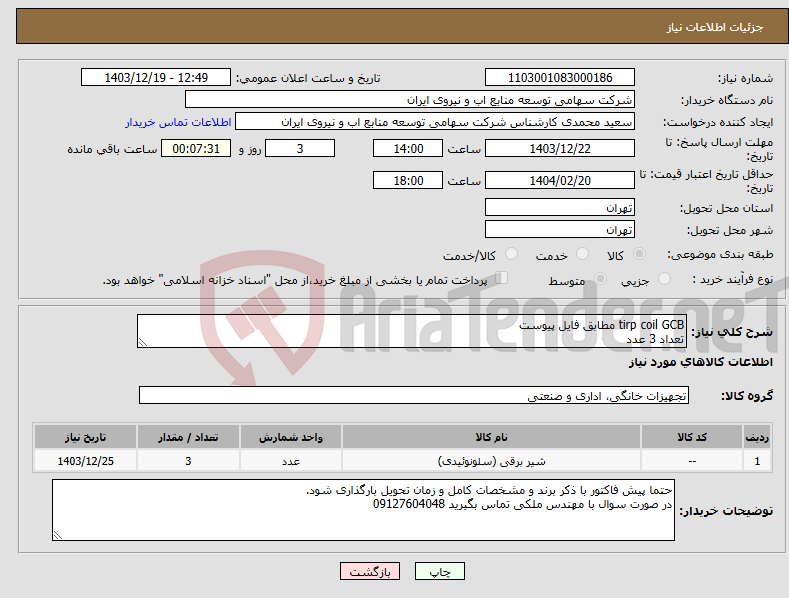Click the price validity date 1404/02/20

560,180
